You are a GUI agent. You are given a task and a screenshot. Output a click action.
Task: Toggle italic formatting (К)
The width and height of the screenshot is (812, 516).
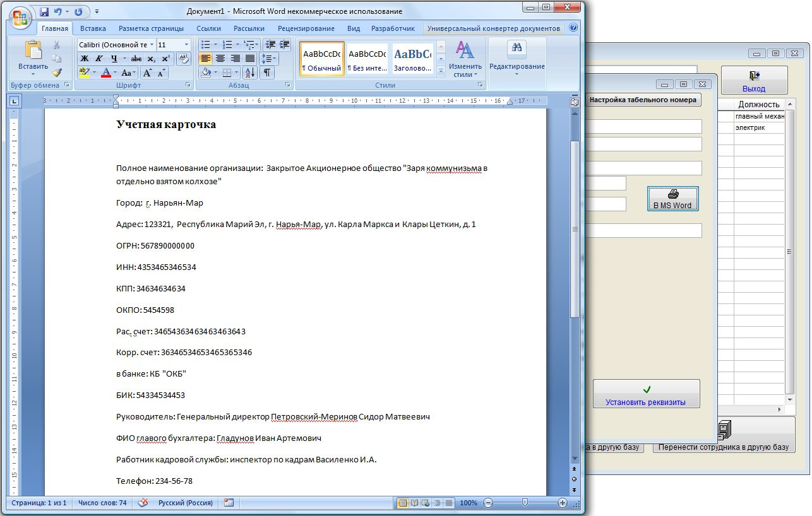99,59
